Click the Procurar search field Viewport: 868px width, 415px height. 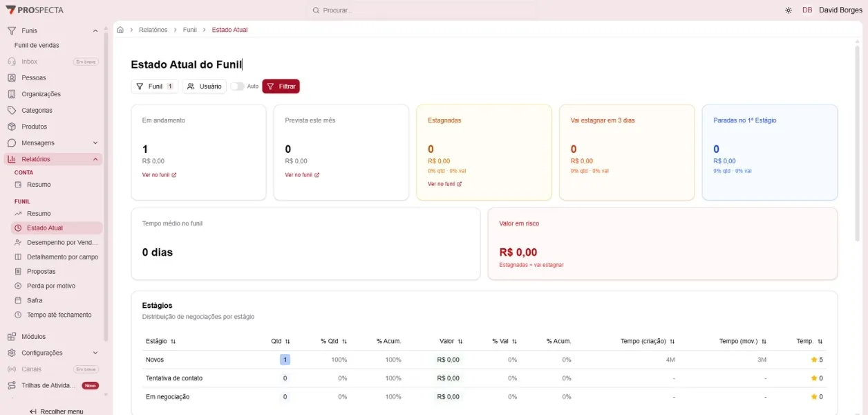pyautogui.click(x=422, y=10)
